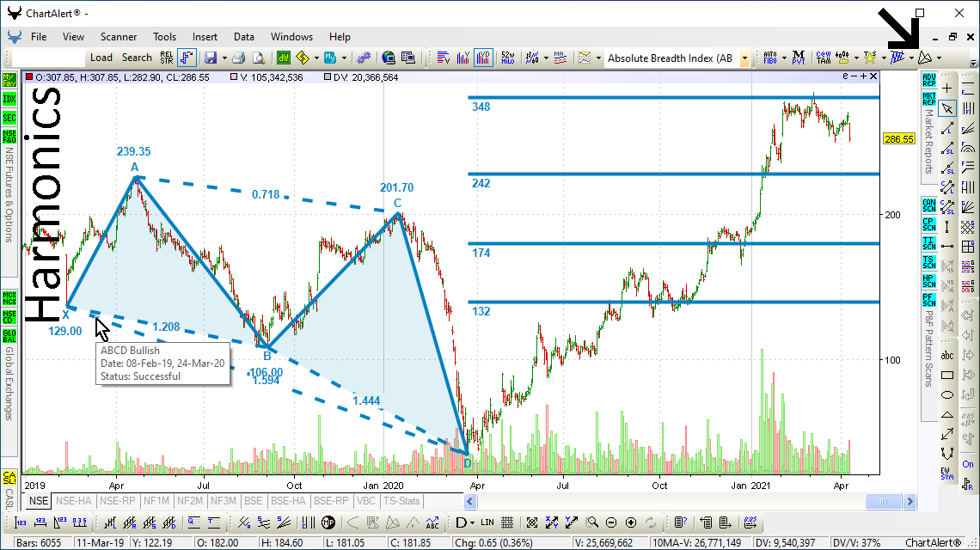This screenshot has height=550, width=980.
Task: Toggle the On button in right panel
Action: [968, 464]
